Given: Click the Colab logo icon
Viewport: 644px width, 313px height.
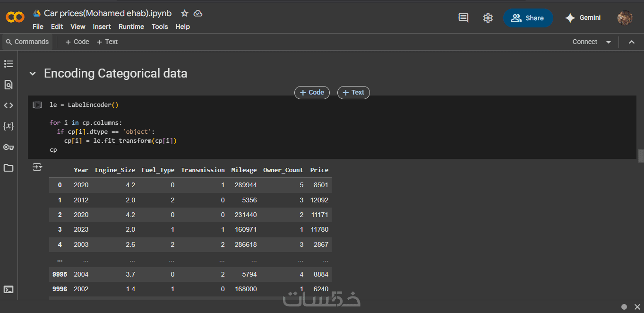Looking at the screenshot, I should [x=15, y=17].
